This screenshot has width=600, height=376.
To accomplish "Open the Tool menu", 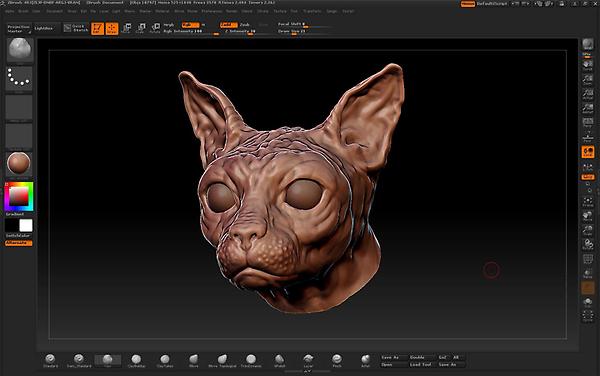I will tap(294, 11).
